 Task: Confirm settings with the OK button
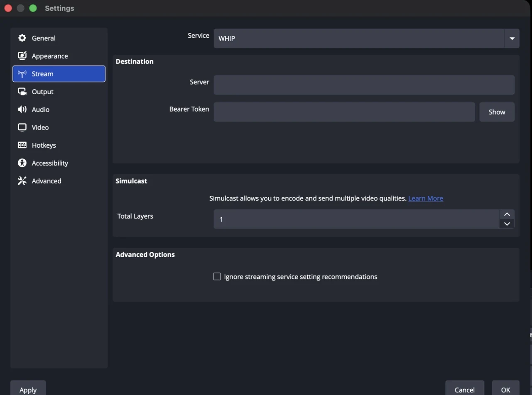pyautogui.click(x=505, y=389)
